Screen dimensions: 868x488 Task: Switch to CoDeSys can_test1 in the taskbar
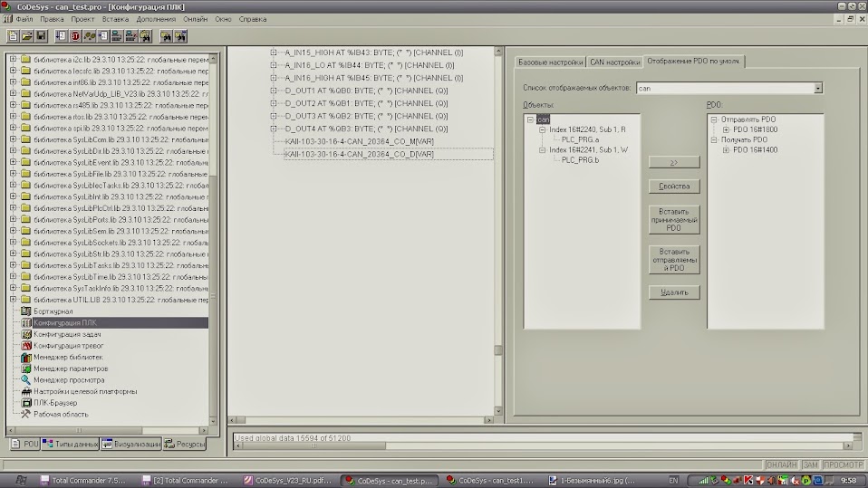point(490,480)
